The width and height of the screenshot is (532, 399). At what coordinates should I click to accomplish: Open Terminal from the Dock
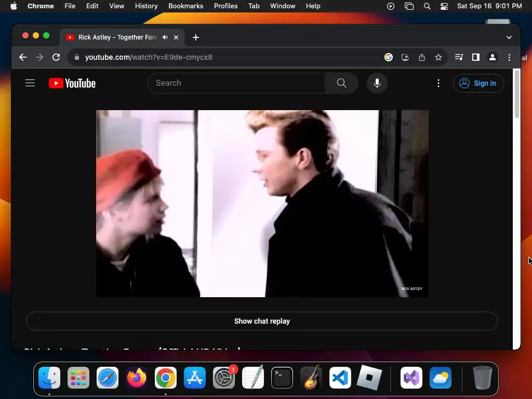282,377
